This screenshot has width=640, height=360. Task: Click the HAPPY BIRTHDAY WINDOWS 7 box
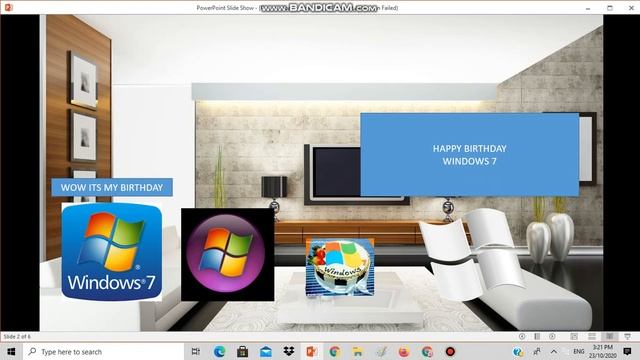click(469, 155)
